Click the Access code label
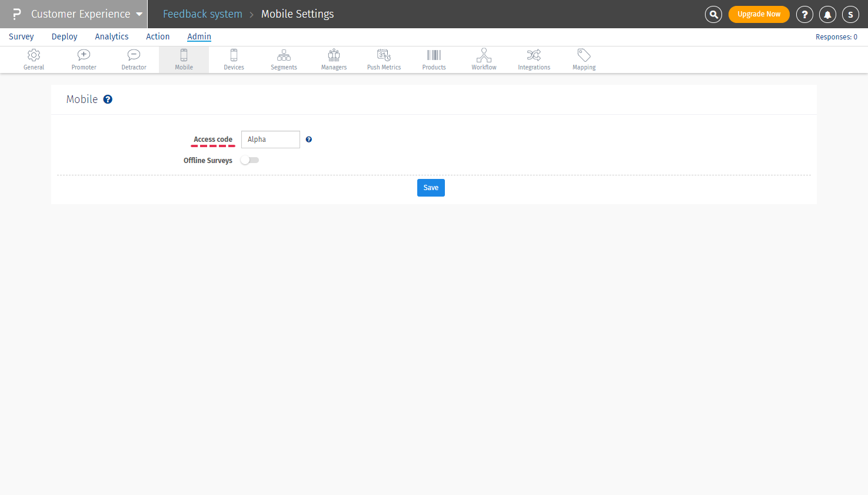868x495 pixels. 213,139
